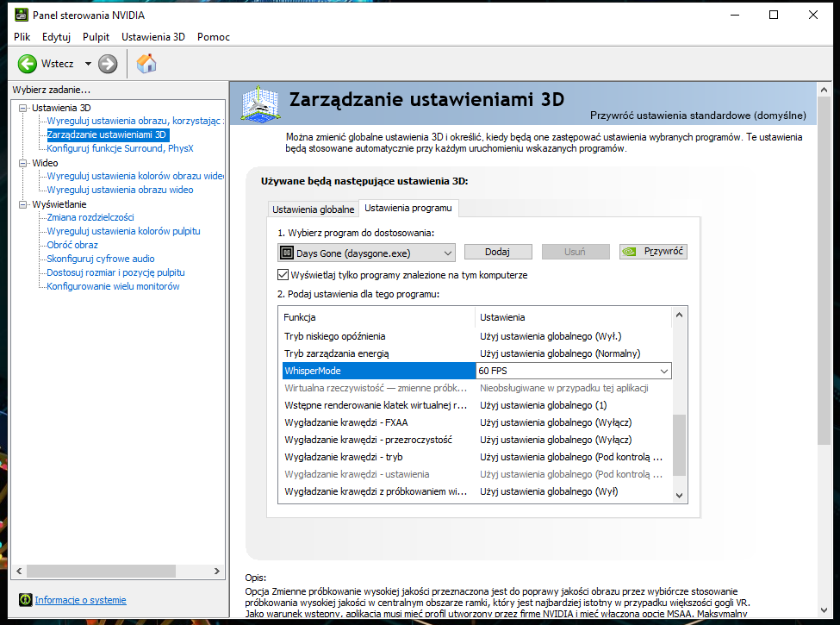The image size is (840, 625).
Task: Click the main panel scroll-down arrow
Action: (824, 610)
